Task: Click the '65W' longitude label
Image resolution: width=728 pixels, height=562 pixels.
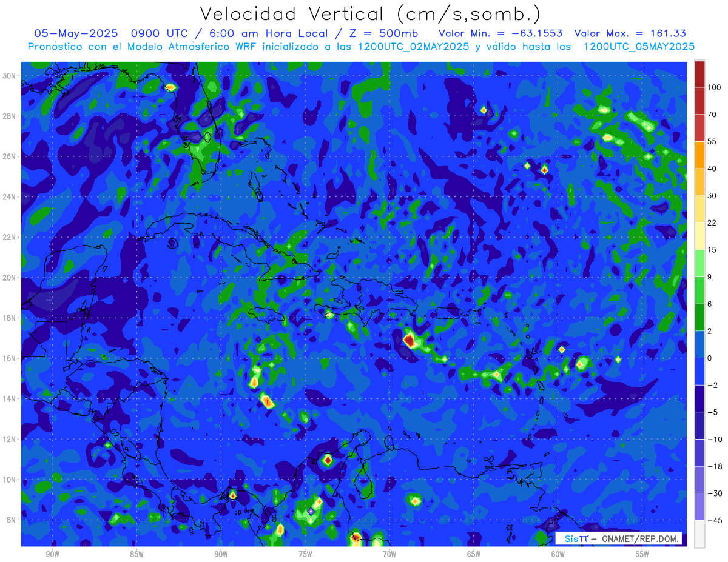Action: tap(474, 554)
